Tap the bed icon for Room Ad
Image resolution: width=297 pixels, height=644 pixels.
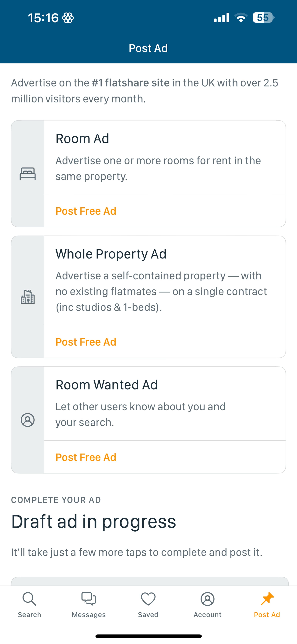(x=28, y=174)
